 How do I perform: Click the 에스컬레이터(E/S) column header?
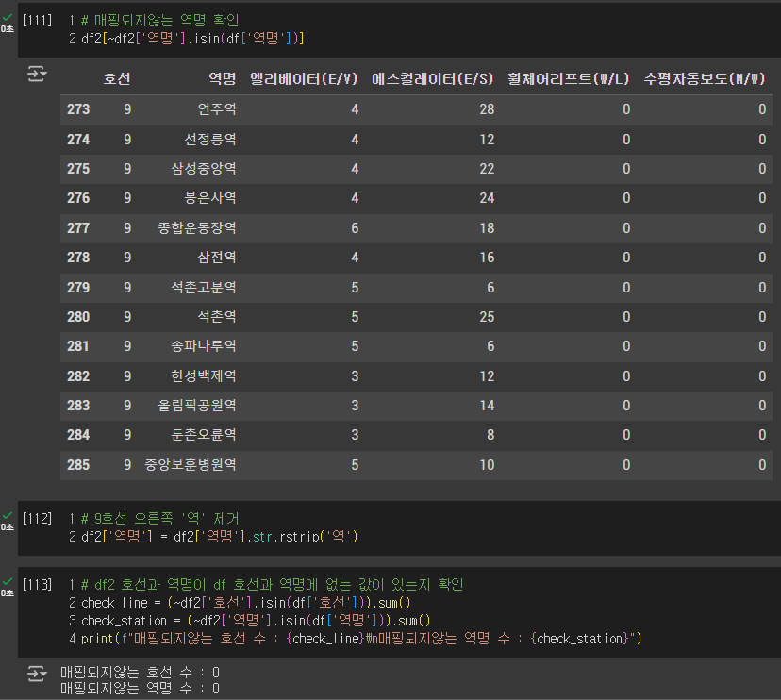coord(432,78)
